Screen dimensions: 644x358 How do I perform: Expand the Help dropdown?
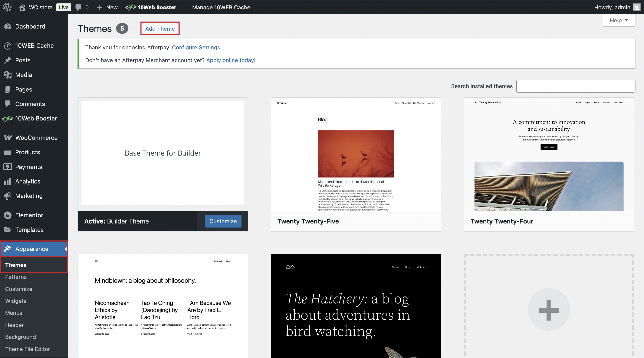click(x=619, y=20)
